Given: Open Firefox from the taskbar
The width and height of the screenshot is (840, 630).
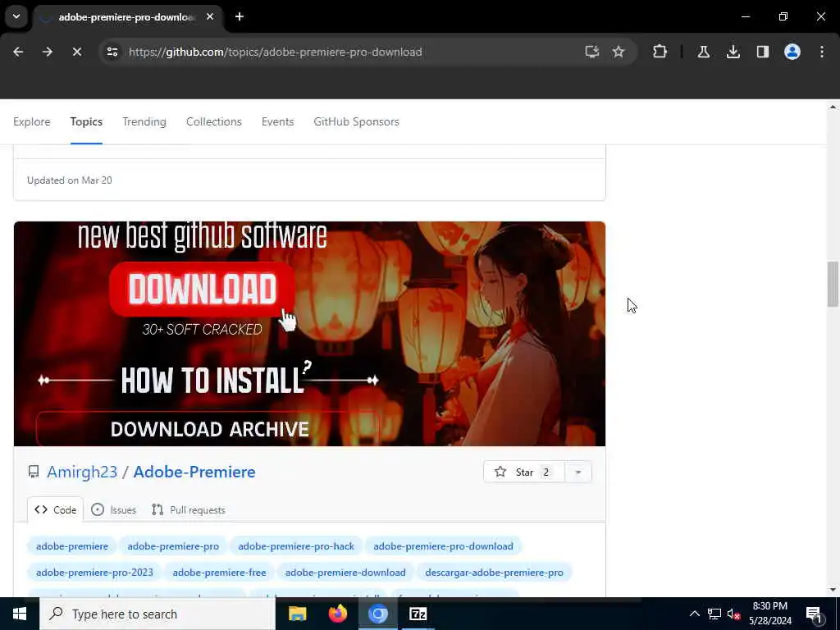Looking at the screenshot, I should point(337,614).
